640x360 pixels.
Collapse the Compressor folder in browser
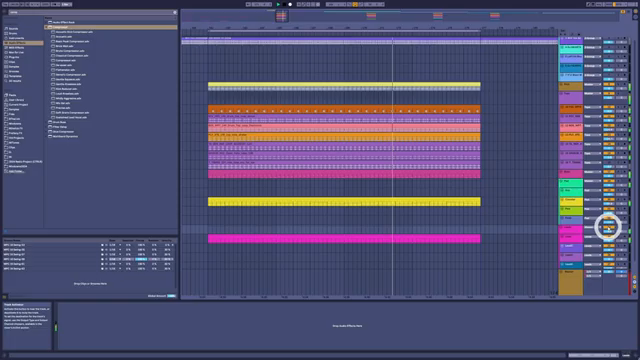click(x=47, y=27)
